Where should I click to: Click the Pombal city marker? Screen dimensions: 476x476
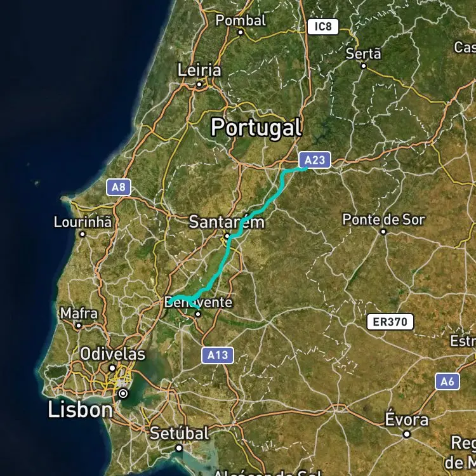(x=241, y=32)
